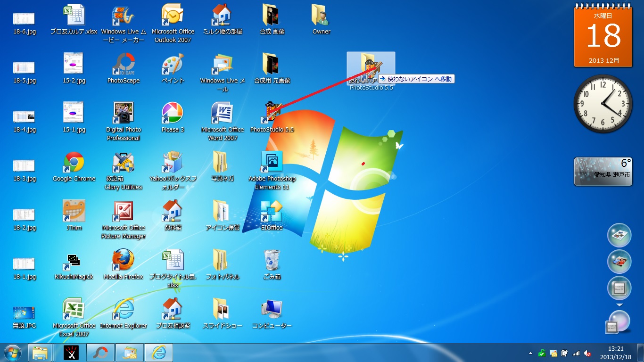This screenshot has width=644, height=362.
Task: Open the power plug battery tray icon
Action: coord(564,353)
